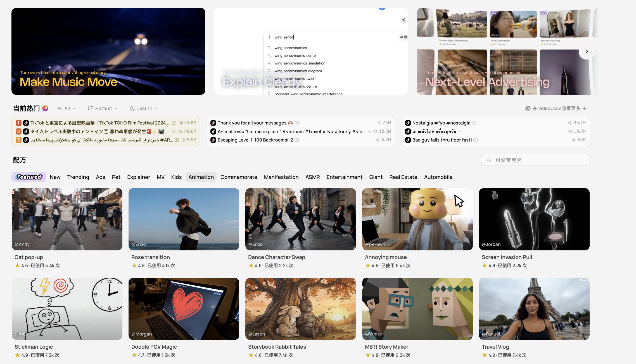Select the Featured tab
Image resolution: width=636 pixels, height=364 pixels.
29,177
